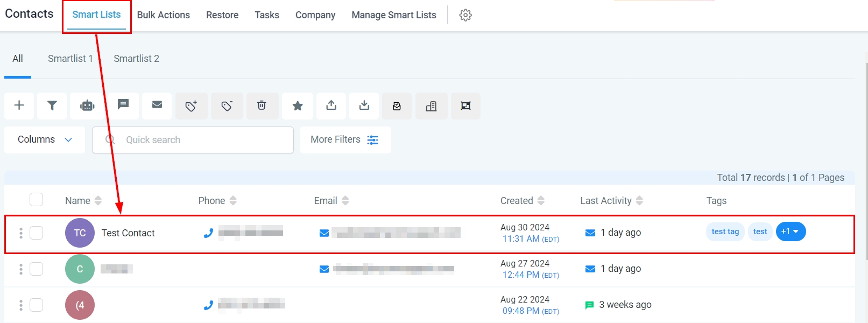Open the funnel filter icon
Image resolution: width=868 pixels, height=323 pixels.
[52, 106]
